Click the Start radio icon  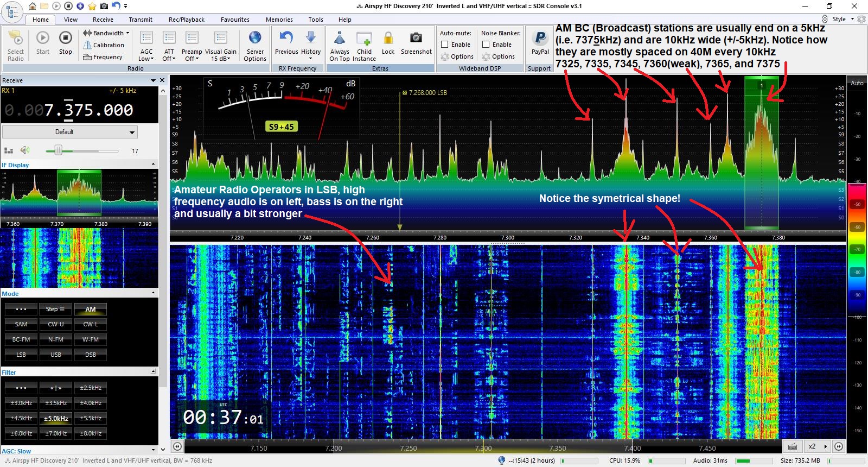coord(42,43)
